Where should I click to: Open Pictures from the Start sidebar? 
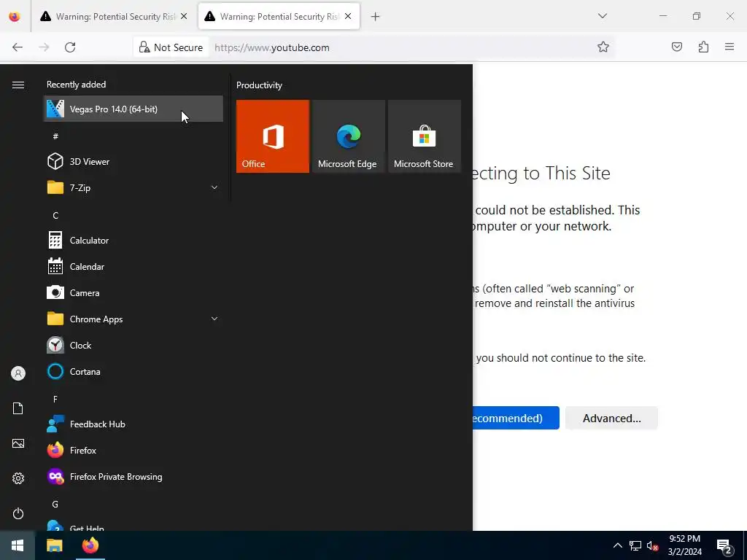pyautogui.click(x=18, y=443)
